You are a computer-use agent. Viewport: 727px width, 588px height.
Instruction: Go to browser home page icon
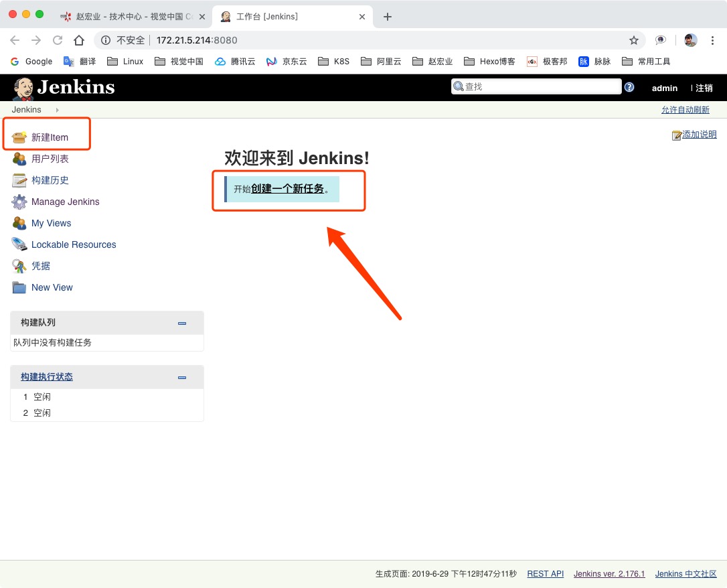(79, 40)
